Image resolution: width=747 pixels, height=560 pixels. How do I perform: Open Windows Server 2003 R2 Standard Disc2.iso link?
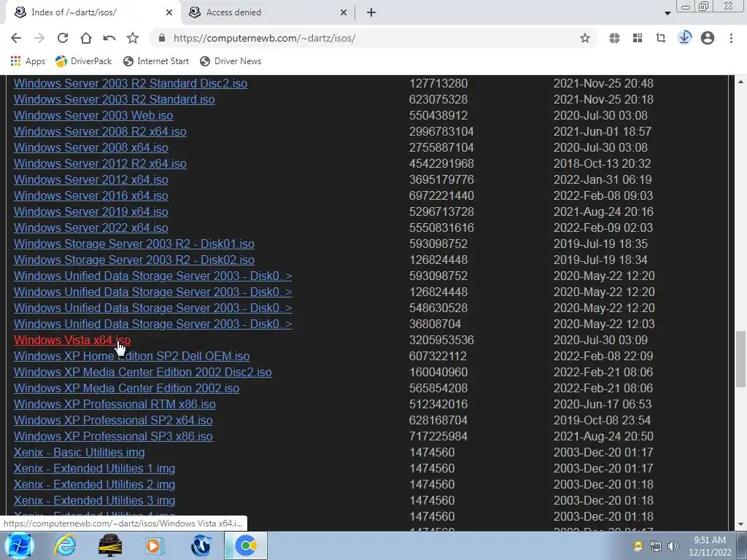tap(130, 83)
